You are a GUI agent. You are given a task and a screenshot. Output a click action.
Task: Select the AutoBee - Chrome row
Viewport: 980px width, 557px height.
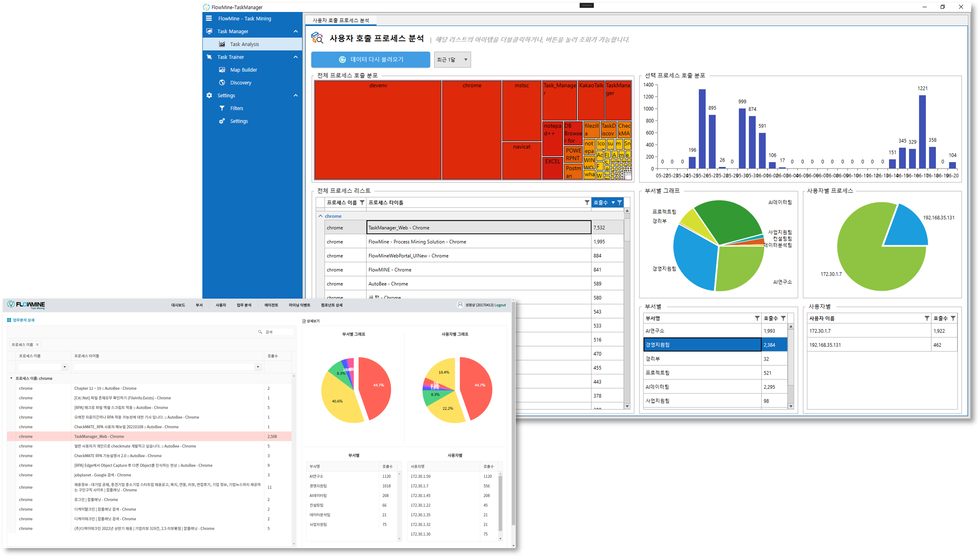tap(473, 284)
